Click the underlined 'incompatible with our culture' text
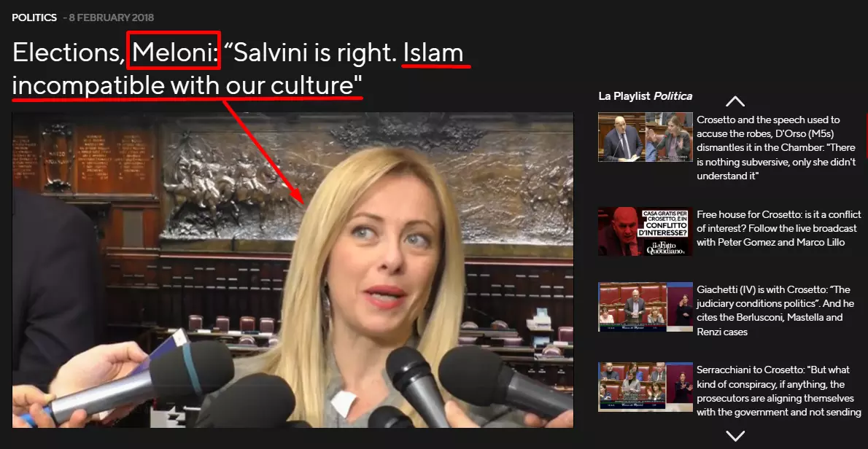868x449 pixels. point(187,86)
